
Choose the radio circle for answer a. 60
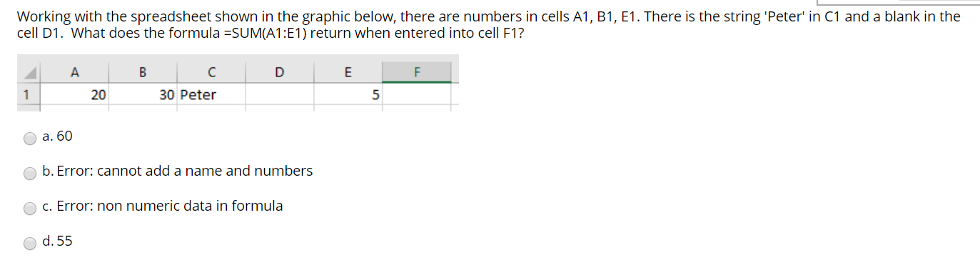point(30,139)
